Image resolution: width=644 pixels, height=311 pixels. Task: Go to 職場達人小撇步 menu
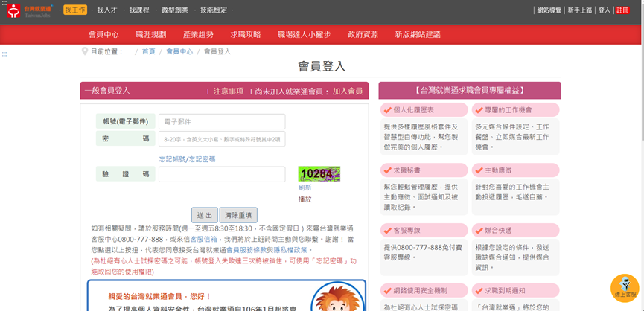[304, 34]
